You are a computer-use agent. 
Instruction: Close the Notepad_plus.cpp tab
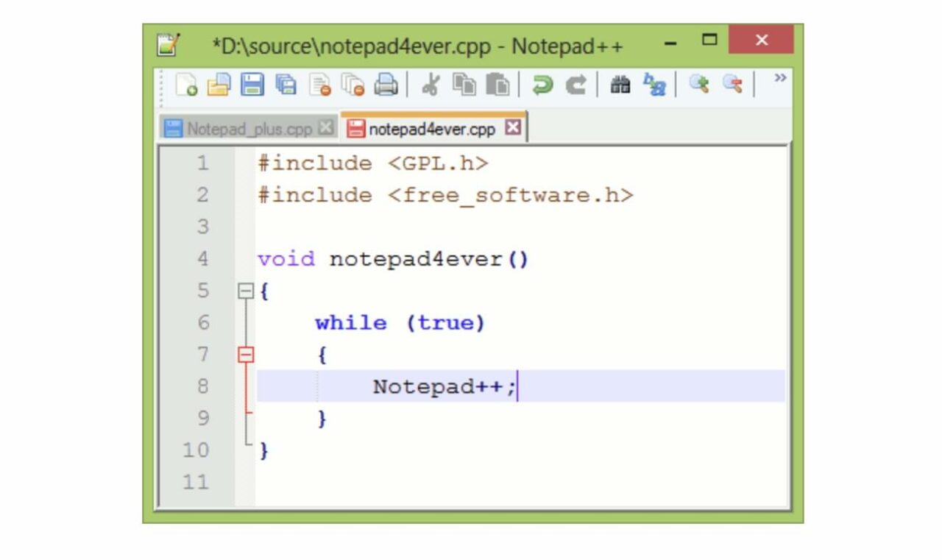click(326, 127)
